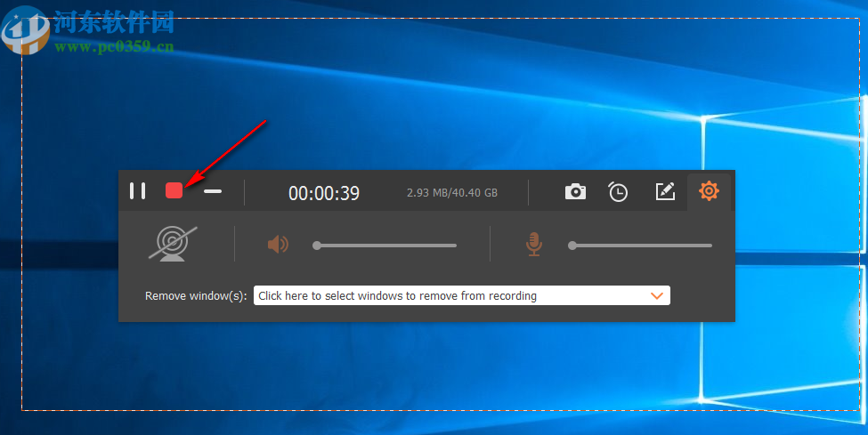Click the orange chevron of the window list
This screenshot has width=868, height=435.
point(656,295)
